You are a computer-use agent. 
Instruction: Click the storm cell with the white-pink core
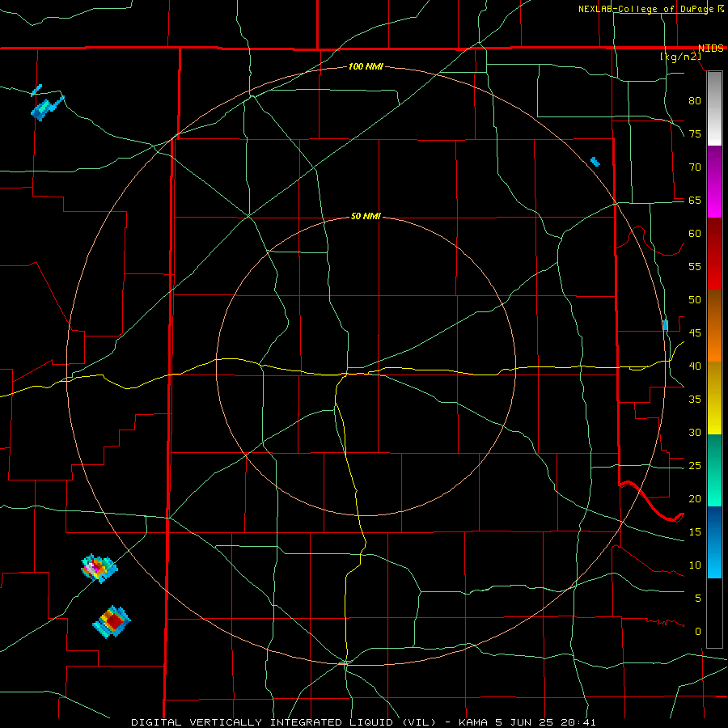(99, 567)
